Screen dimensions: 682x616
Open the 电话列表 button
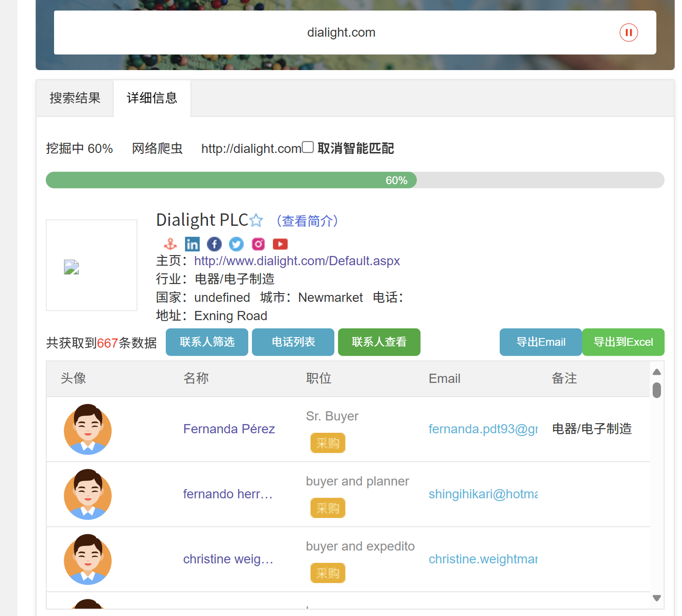click(x=293, y=342)
